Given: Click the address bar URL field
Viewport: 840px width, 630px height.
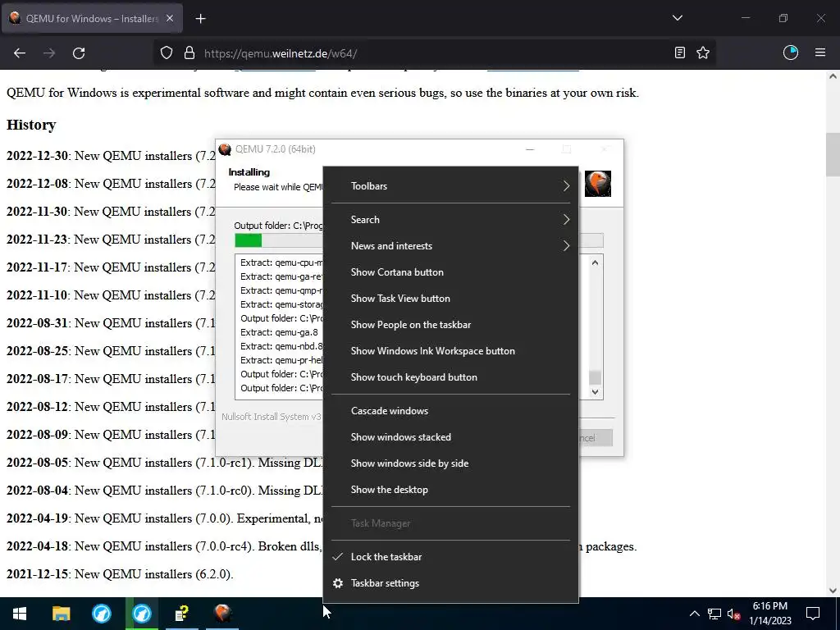Looking at the screenshot, I should coord(434,53).
